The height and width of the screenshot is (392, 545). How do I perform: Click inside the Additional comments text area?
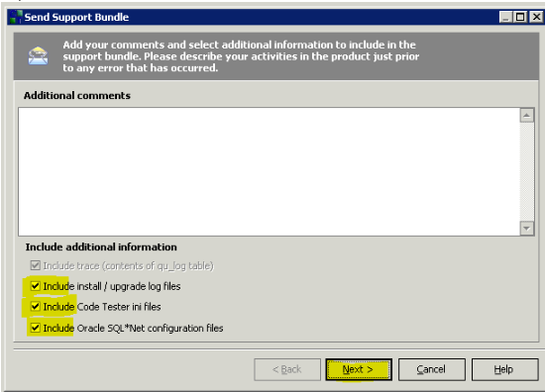point(269,172)
